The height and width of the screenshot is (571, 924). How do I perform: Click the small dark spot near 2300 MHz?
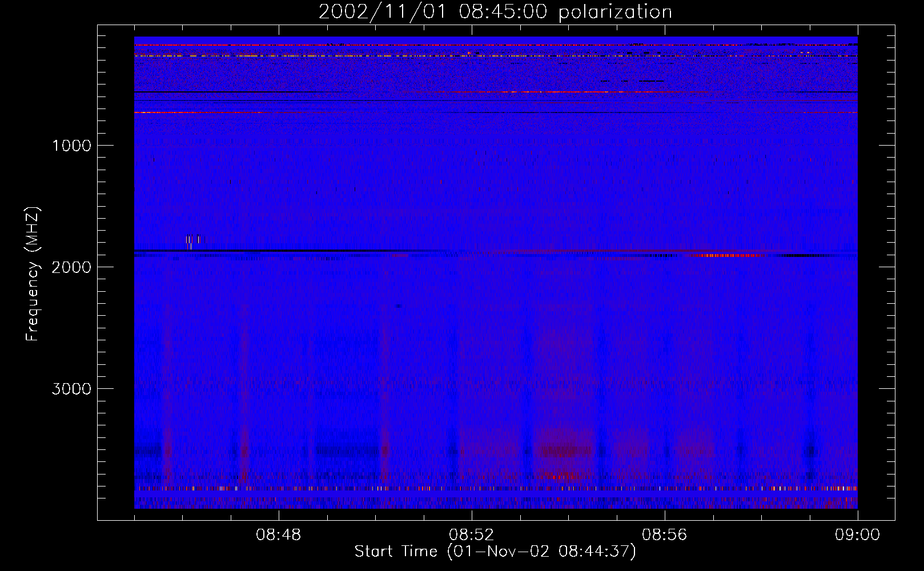click(x=399, y=306)
